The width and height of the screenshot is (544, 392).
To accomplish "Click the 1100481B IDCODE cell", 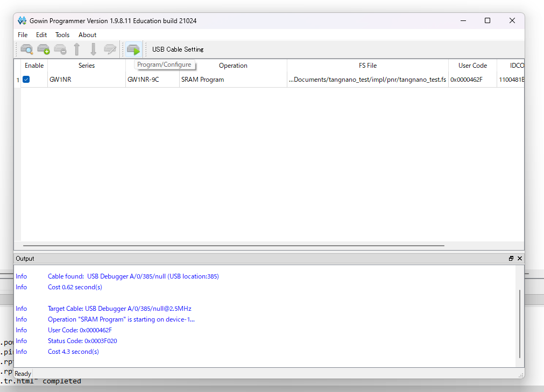I will 511,80.
